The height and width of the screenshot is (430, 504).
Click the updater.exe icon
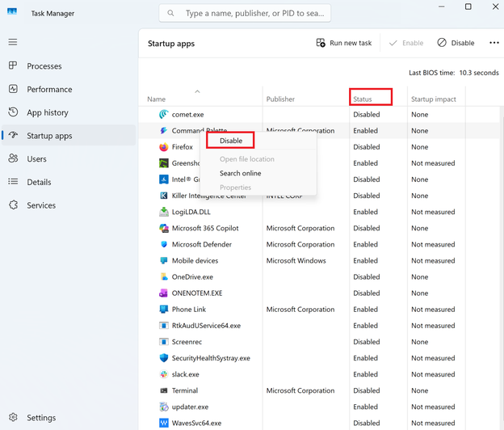(x=164, y=407)
